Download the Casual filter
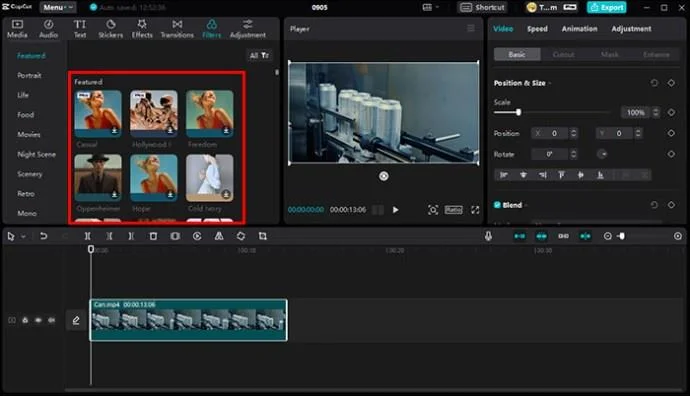The image size is (690, 396). [114, 131]
